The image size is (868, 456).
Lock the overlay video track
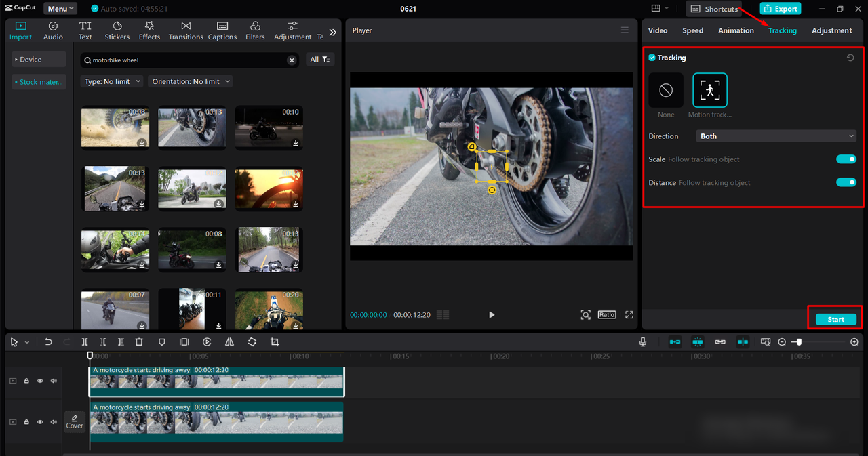click(26, 381)
